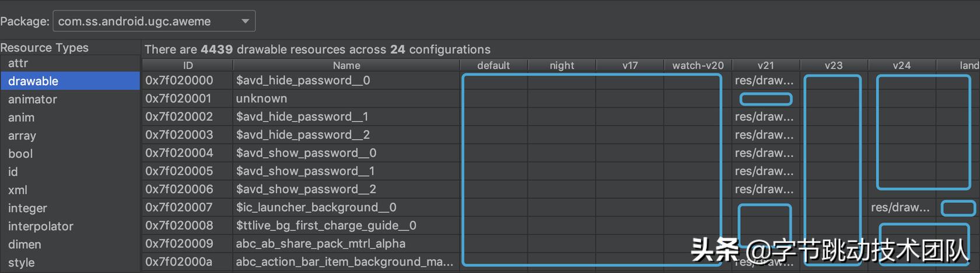Click the com.ss.android.ugc.aweme package combo box
The image size is (980, 273).
[x=146, y=22]
